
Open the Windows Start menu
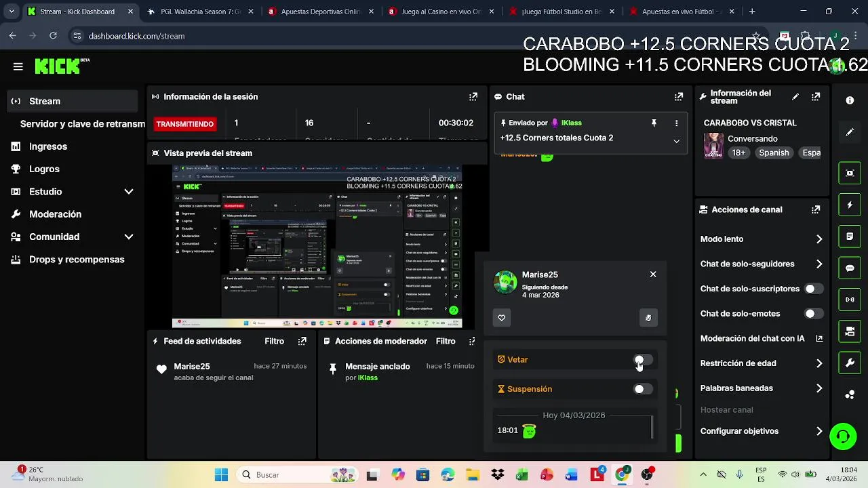(x=222, y=475)
